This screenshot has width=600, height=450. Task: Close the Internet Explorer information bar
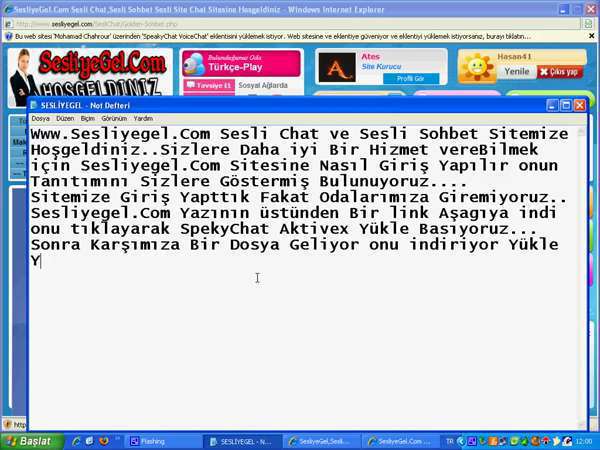pos(592,36)
